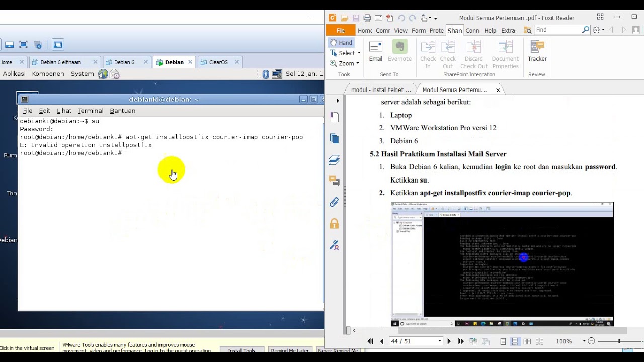
Task: Go to first page in Foxit
Action: coord(370,341)
